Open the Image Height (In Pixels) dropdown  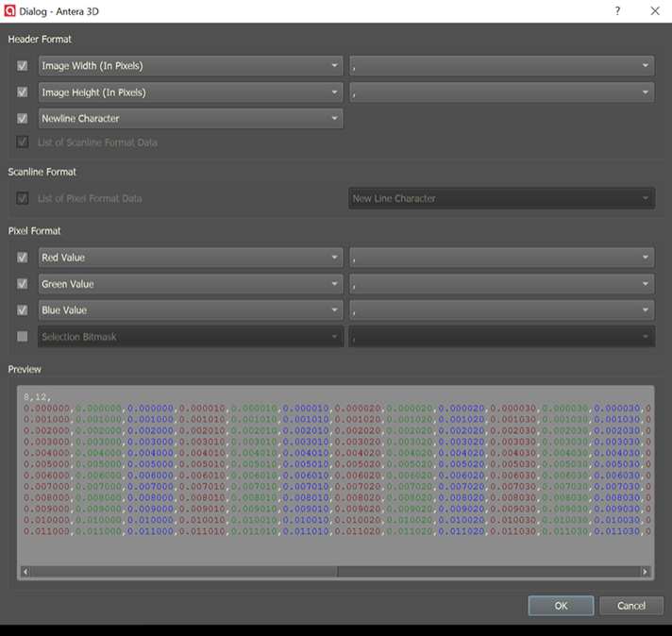pyautogui.click(x=191, y=92)
